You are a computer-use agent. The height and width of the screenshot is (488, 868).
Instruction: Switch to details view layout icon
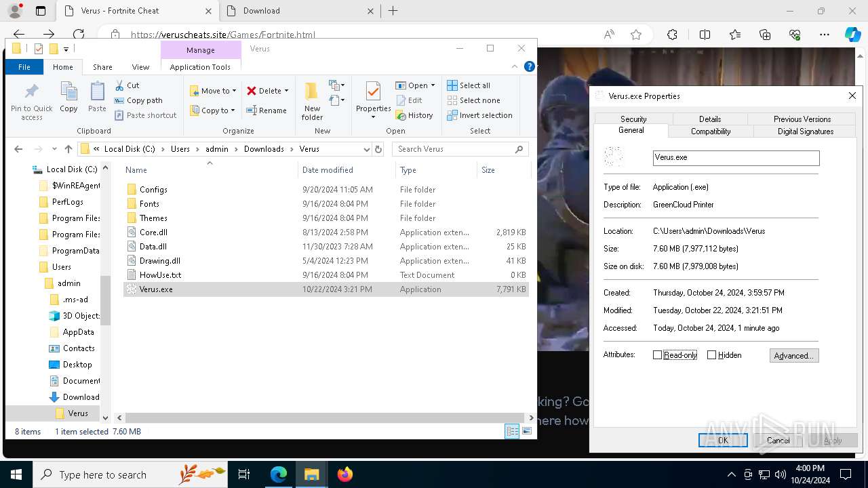coord(512,432)
